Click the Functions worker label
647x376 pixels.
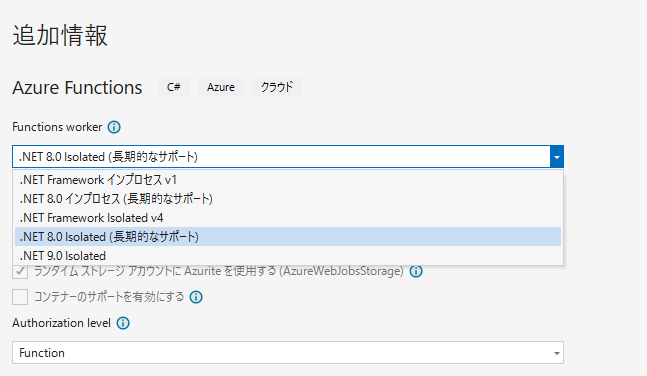pos(57,127)
